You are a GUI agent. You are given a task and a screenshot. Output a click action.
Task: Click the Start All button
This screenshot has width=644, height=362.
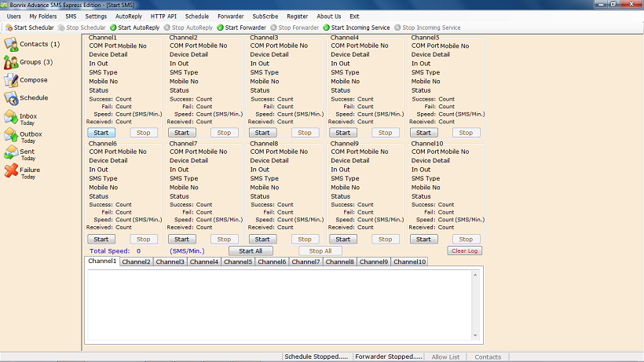click(251, 250)
